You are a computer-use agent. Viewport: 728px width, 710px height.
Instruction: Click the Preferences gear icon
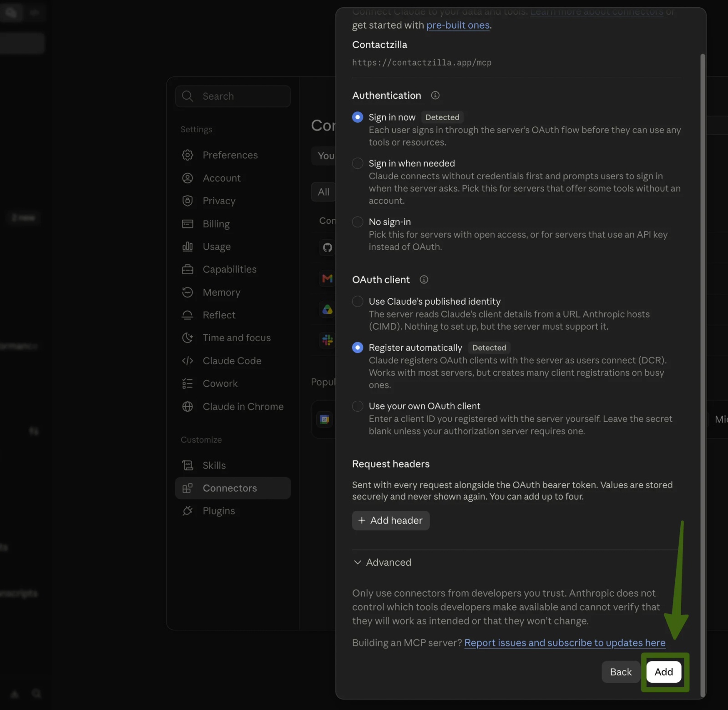(187, 155)
